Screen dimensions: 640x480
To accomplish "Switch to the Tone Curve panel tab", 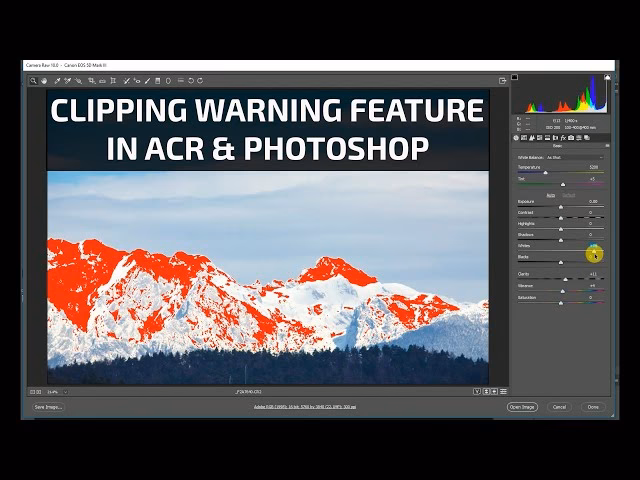I will 524,138.
